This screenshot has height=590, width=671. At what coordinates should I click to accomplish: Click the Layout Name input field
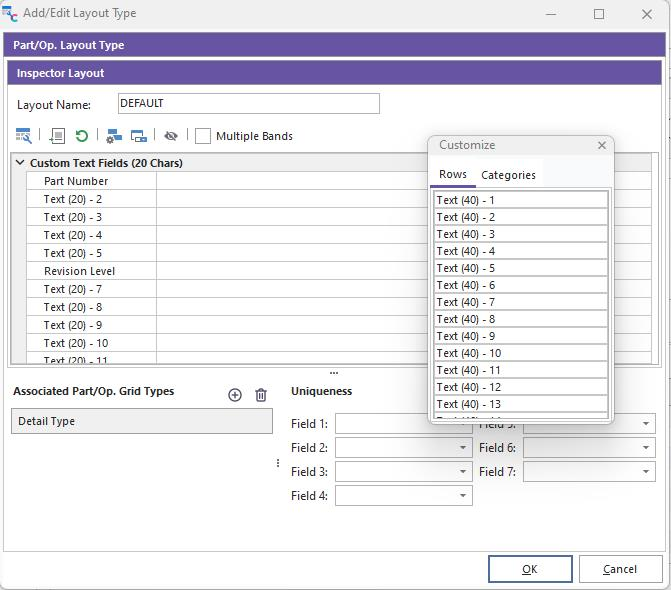click(x=248, y=104)
